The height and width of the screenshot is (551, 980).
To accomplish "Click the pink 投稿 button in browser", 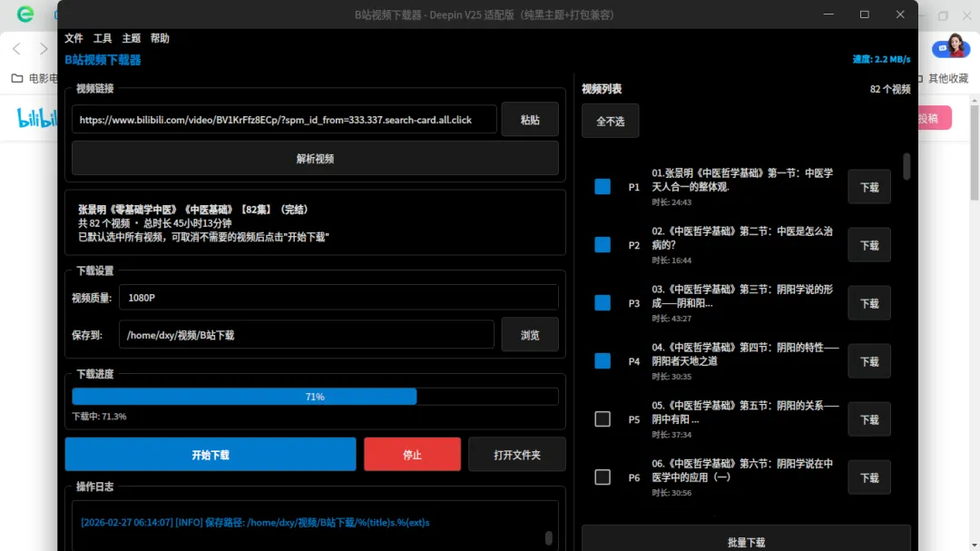I will pyautogui.click(x=935, y=118).
